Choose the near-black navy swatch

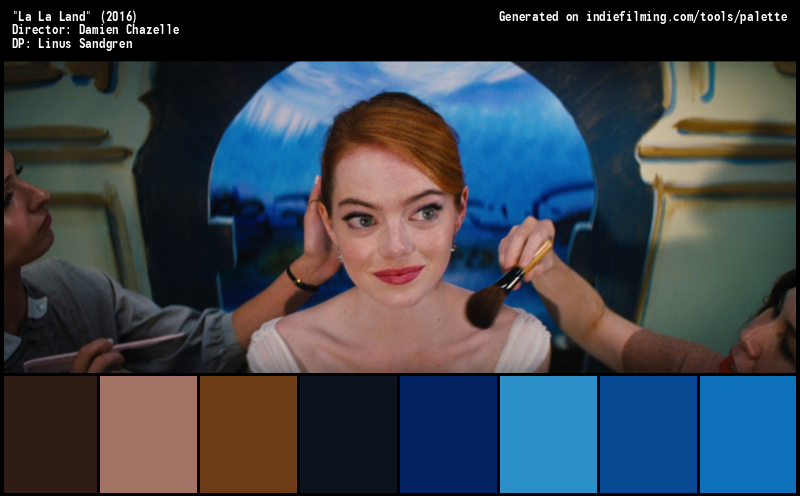coord(348,434)
